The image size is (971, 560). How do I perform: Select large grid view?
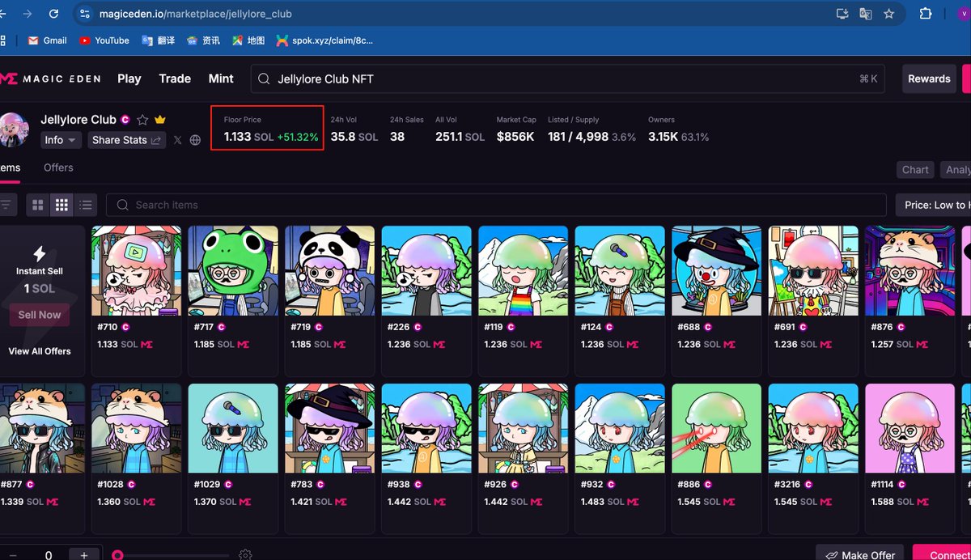click(x=37, y=206)
